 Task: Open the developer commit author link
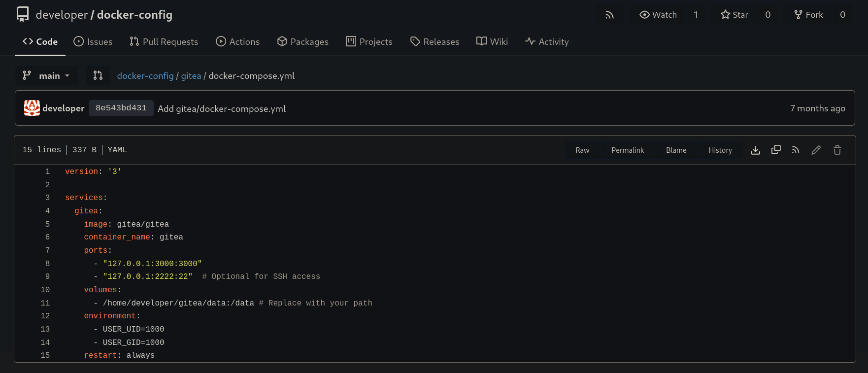tap(64, 108)
